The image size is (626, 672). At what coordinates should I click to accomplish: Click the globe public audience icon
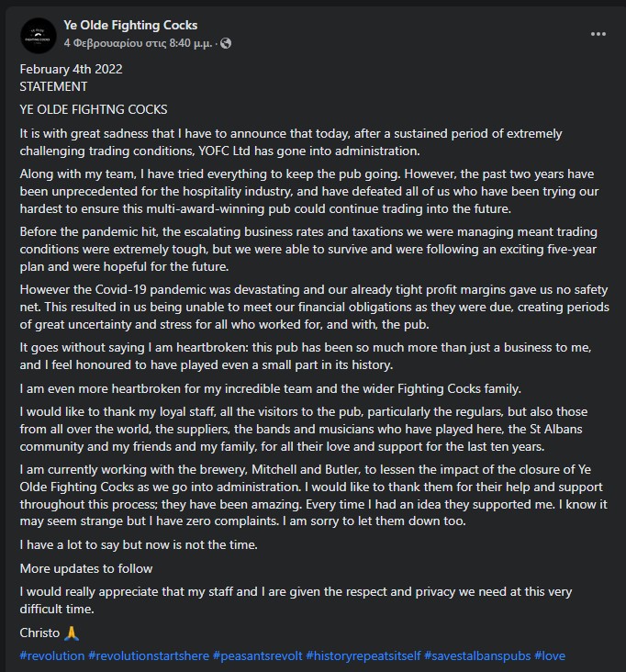coord(226,43)
